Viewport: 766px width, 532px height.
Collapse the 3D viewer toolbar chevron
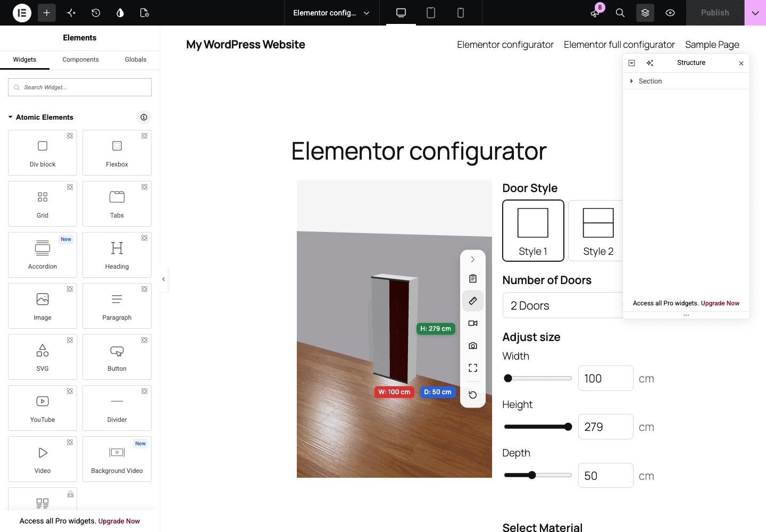click(x=473, y=260)
